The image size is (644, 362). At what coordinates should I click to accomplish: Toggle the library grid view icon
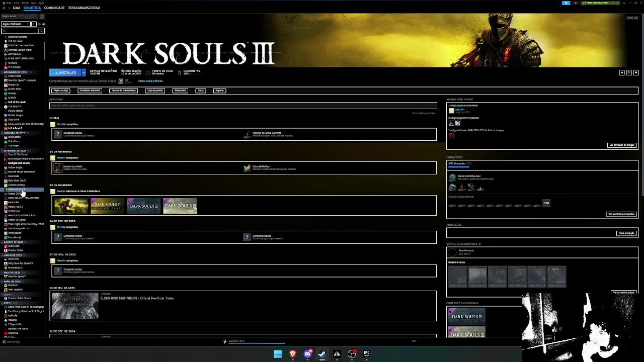[x=42, y=16]
